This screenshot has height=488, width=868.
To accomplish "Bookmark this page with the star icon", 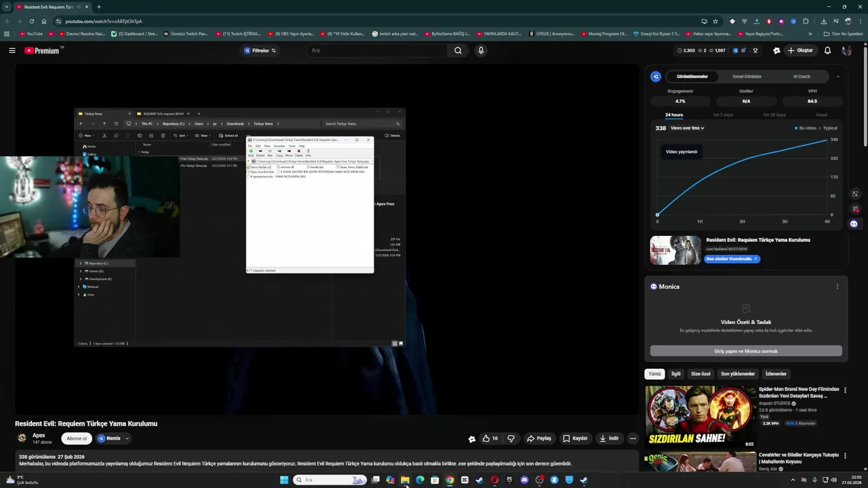I will [715, 21].
